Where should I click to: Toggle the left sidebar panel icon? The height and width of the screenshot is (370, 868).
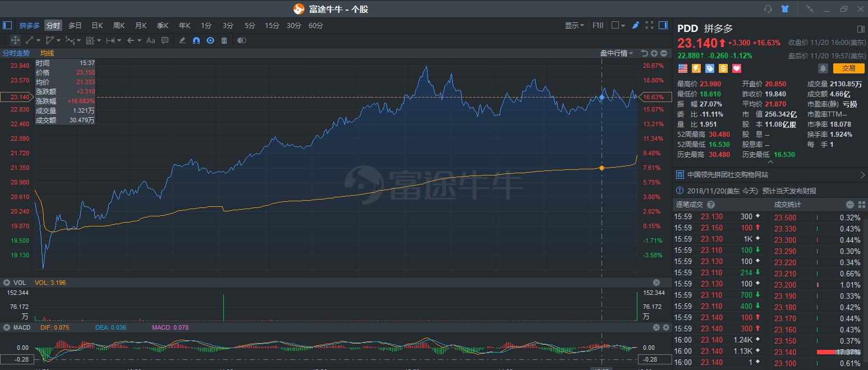[x=7, y=25]
